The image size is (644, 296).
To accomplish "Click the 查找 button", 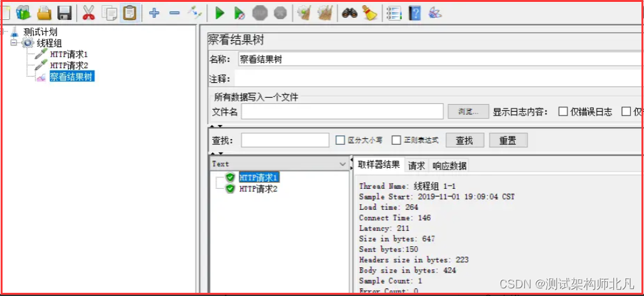I will point(465,140).
